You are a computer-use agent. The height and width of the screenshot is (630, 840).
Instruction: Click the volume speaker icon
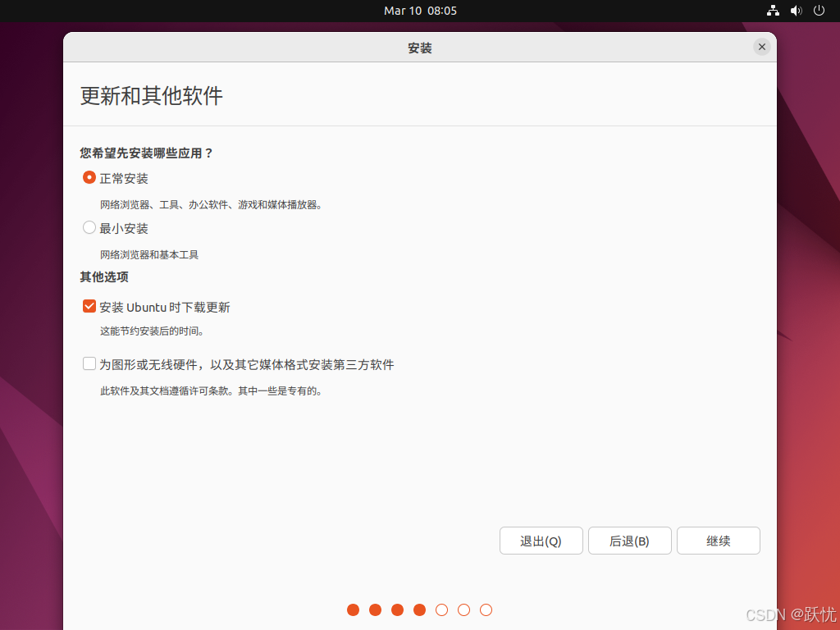point(796,11)
